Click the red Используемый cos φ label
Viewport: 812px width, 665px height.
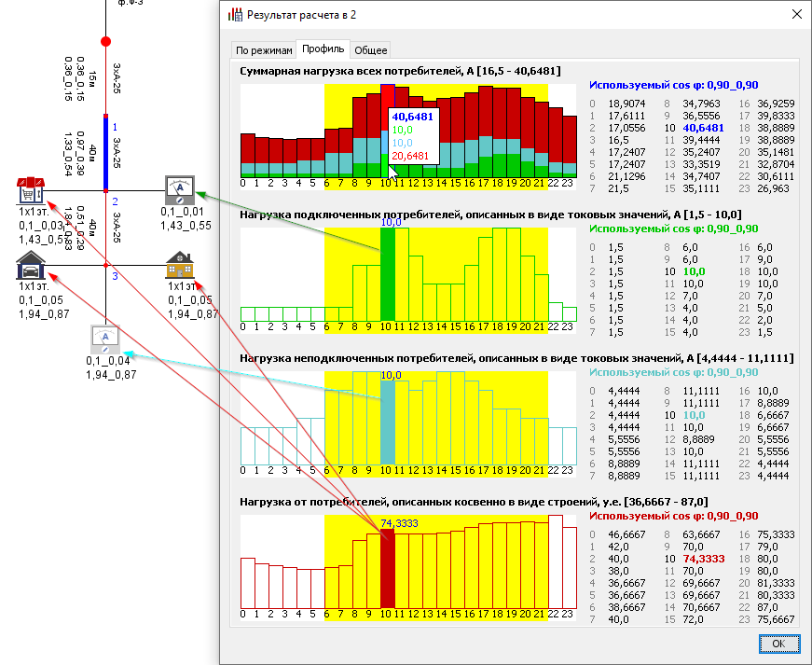[674, 516]
